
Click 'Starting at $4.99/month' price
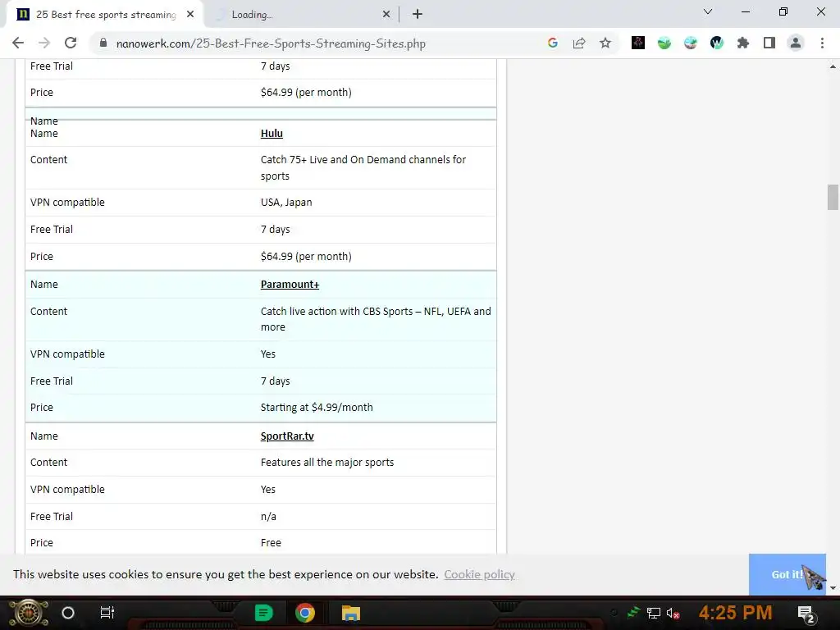[x=317, y=407]
